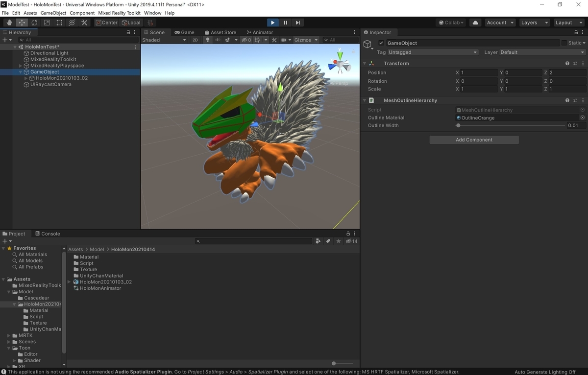588x375 pixels.
Task: Switch to the Asset Store tab
Action: [220, 32]
